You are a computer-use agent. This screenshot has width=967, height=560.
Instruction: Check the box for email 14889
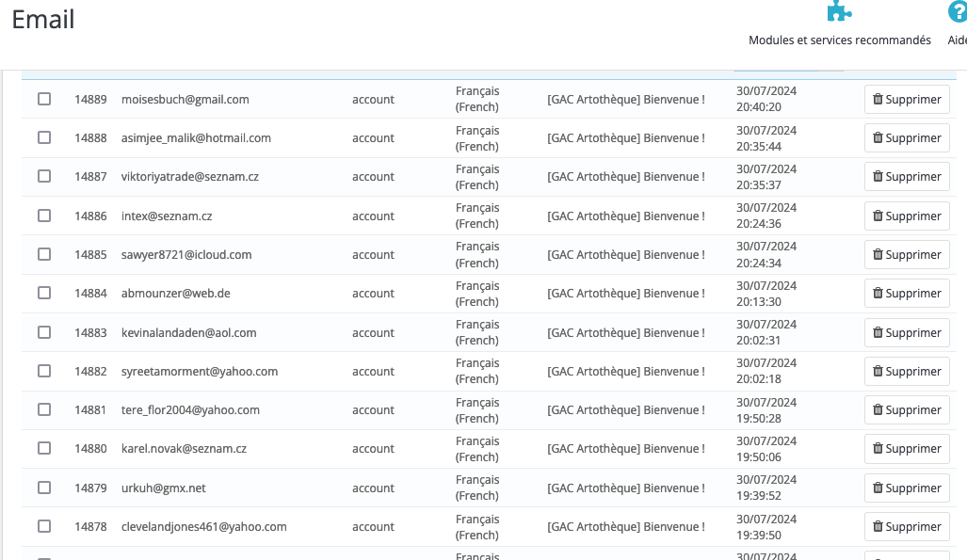44,99
